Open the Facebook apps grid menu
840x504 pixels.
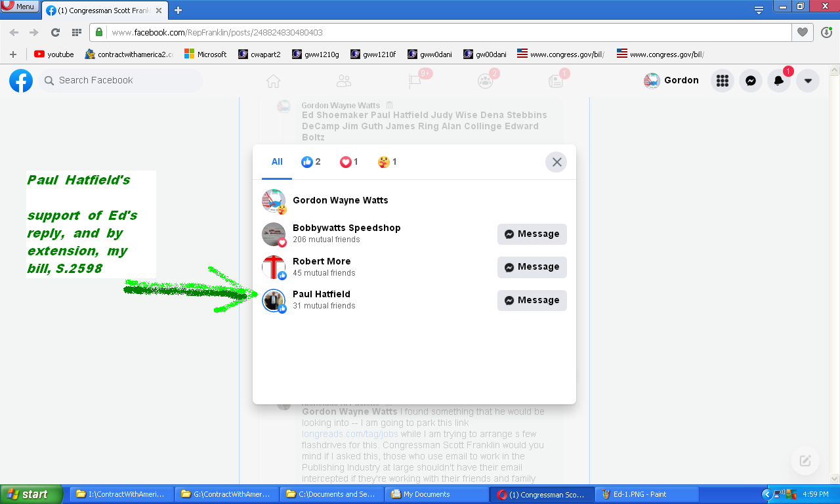click(x=723, y=81)
